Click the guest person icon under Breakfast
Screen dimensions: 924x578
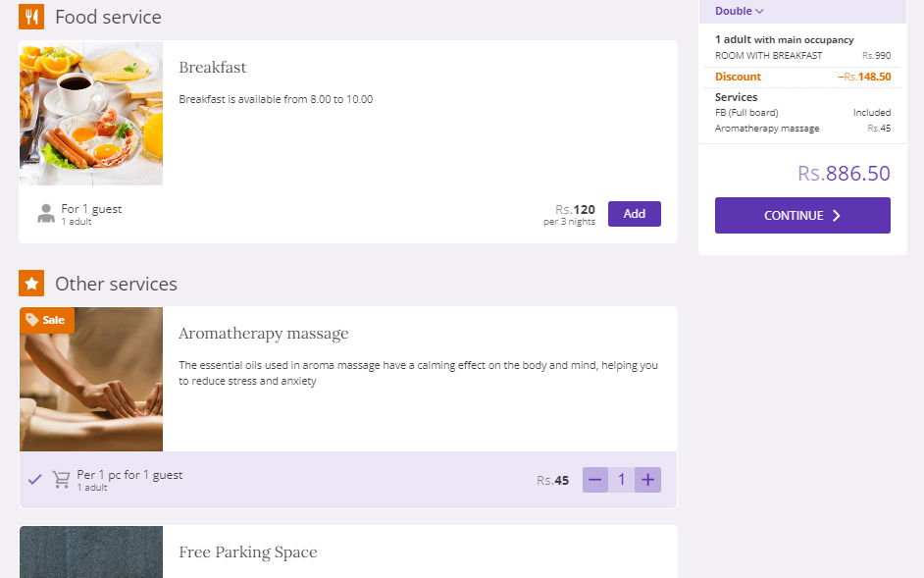coord(45,214)
